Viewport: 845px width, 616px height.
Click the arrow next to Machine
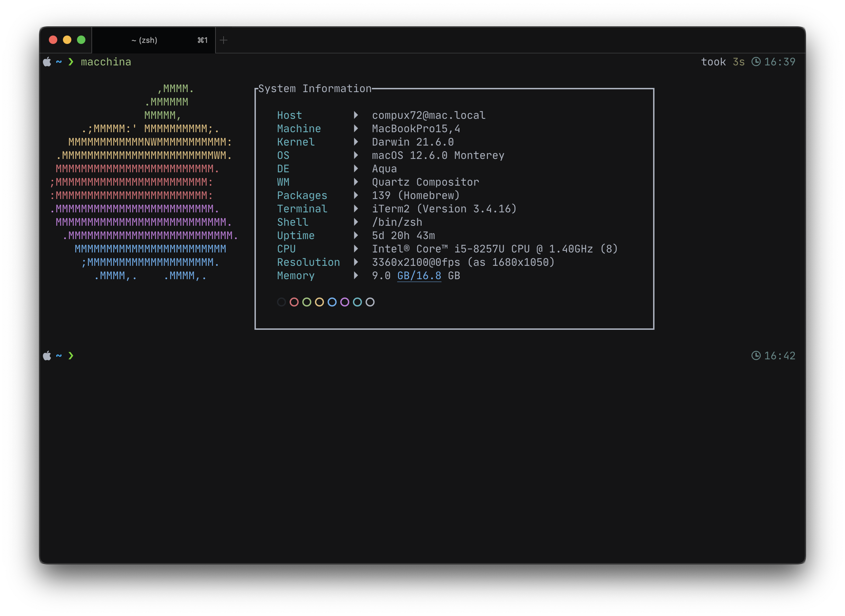pos(356,129)
